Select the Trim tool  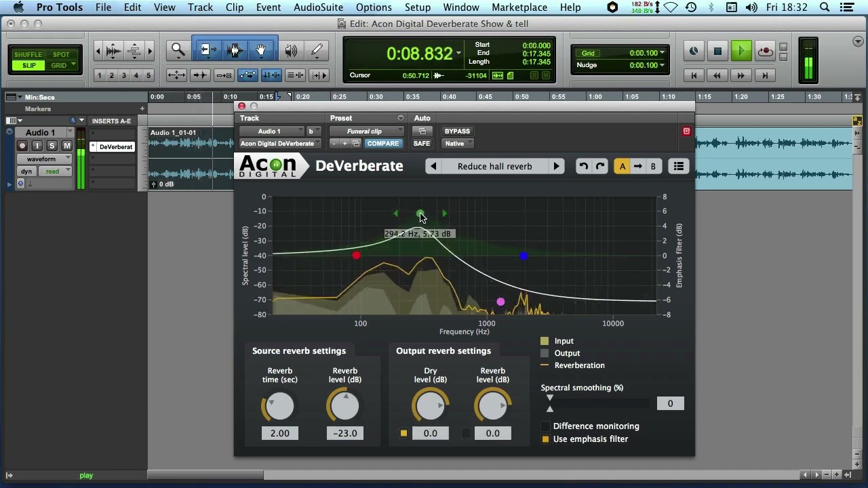coord(208,50)
